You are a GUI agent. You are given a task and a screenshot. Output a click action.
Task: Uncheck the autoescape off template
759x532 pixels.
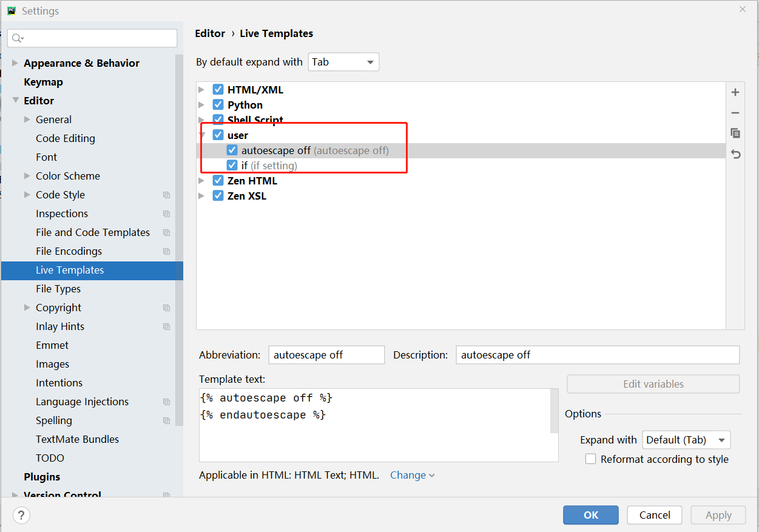(232, 150)
